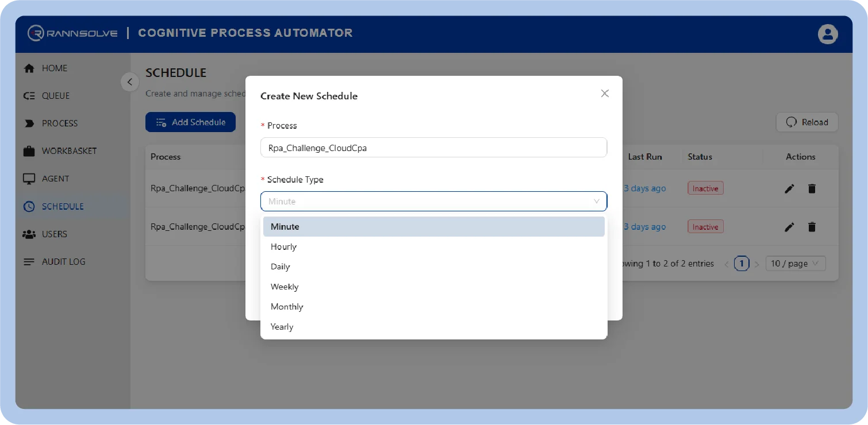The width and height of the screenshot is (868, 425).
Task: Go to pagination page 1
Action: (x=742, y=264)
